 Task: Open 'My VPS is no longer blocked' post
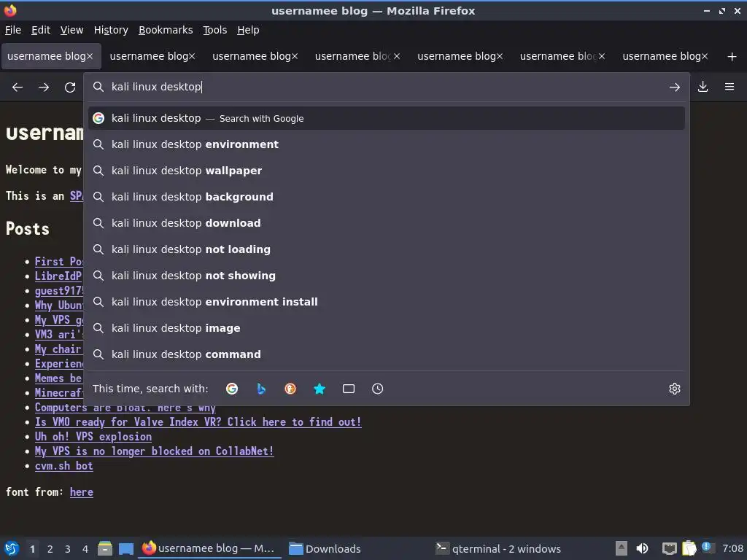[x=155, y=451]
